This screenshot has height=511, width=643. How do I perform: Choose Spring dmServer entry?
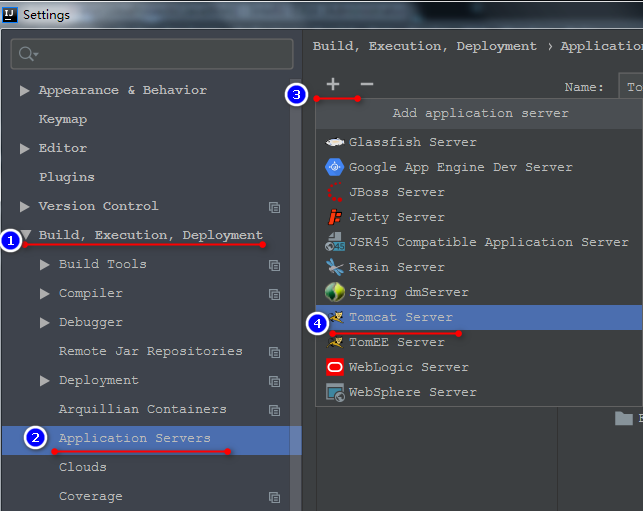[x=479, y=292]
